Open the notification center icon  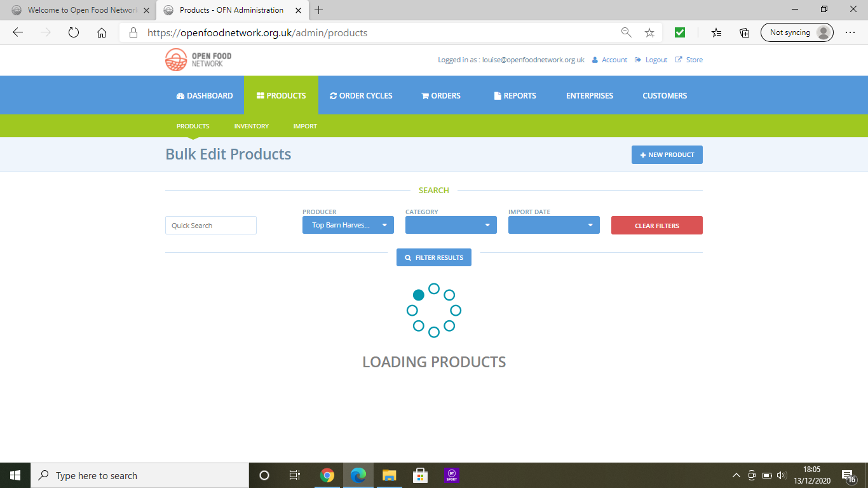click(848, 475)
